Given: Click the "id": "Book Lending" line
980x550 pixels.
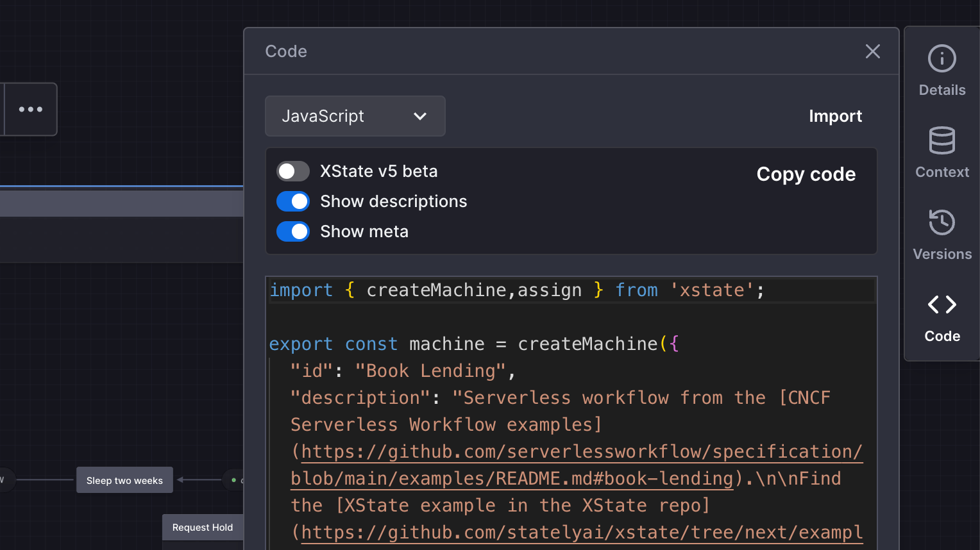Looking at the screenshot, I should pos(403,371).
